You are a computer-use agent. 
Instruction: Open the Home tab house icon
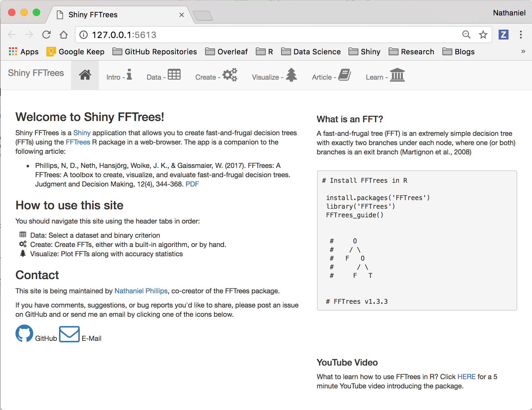85,75
